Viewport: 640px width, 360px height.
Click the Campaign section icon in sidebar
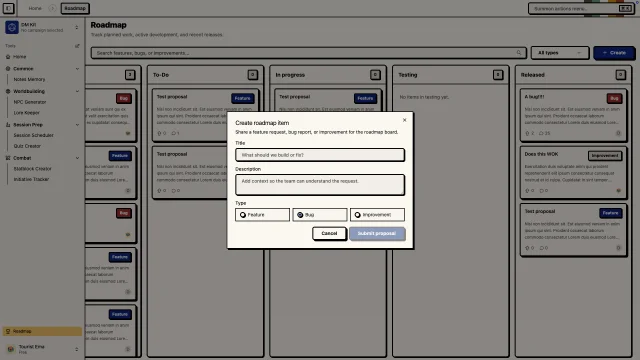(8, 69)
